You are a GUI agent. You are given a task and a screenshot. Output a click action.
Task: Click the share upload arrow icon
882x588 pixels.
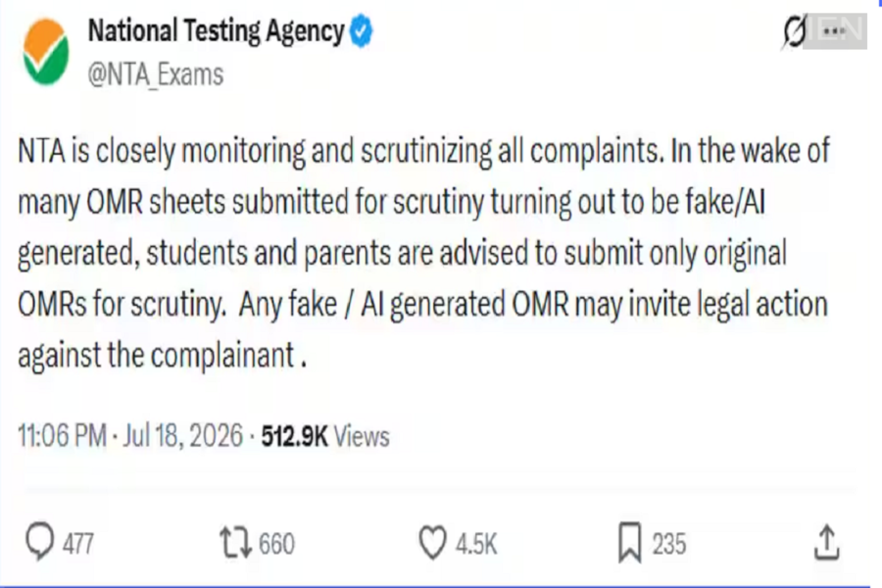point(826,542)
